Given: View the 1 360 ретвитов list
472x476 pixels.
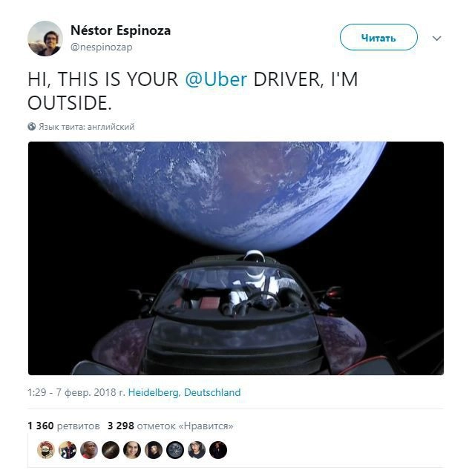Looking at the screenshot, I should [x=64, y=426].
